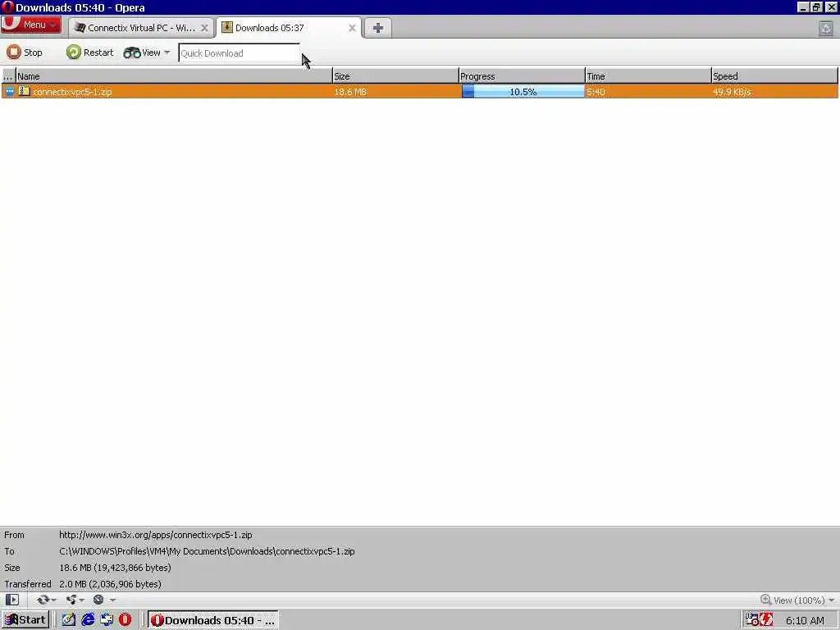Viewport: 840px width, 630px height.
Task: Click the zip file icon beside connectixvpc5-1.zip
Action: pos(24,91)
